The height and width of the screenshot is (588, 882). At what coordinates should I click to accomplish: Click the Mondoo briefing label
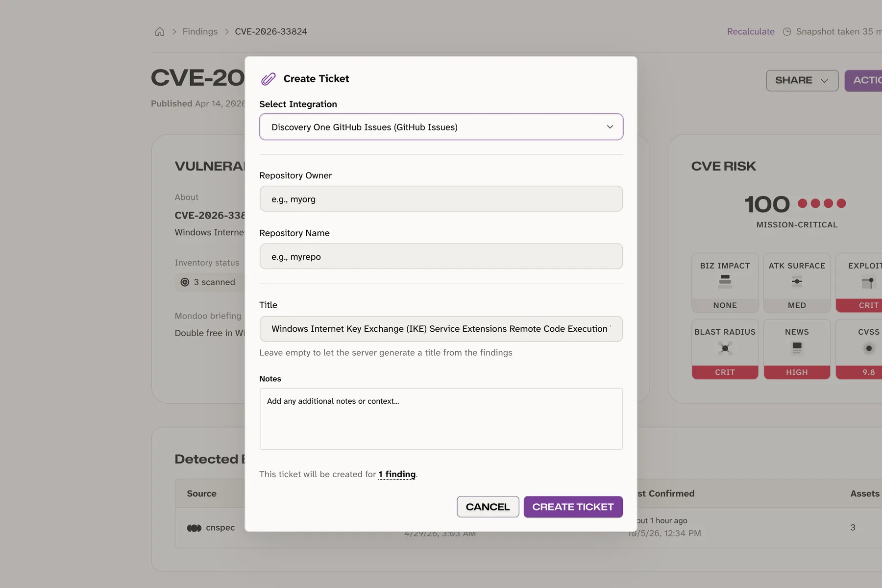click(208, 316)
